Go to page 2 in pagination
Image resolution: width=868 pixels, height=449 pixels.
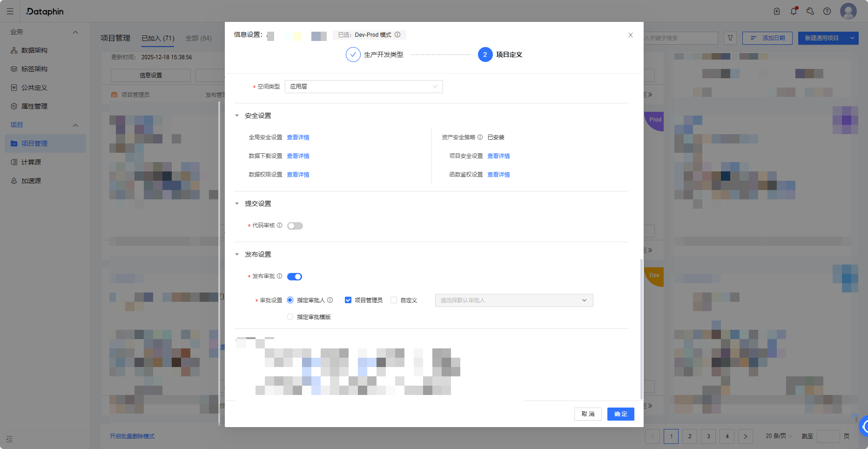(690, 436)
